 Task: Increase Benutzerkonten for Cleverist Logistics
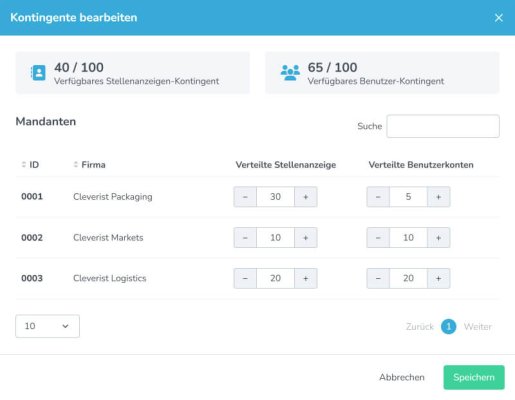tap(439, 278)
